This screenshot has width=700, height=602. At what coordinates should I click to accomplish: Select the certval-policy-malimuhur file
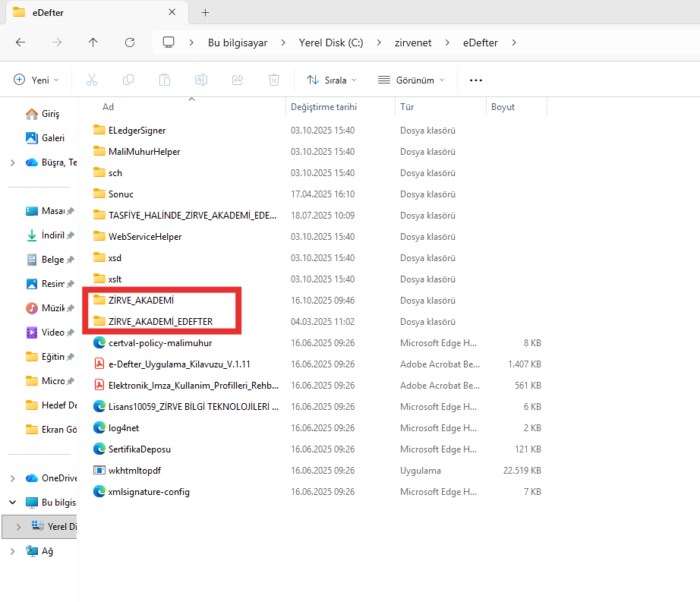[x=153, y=342]
